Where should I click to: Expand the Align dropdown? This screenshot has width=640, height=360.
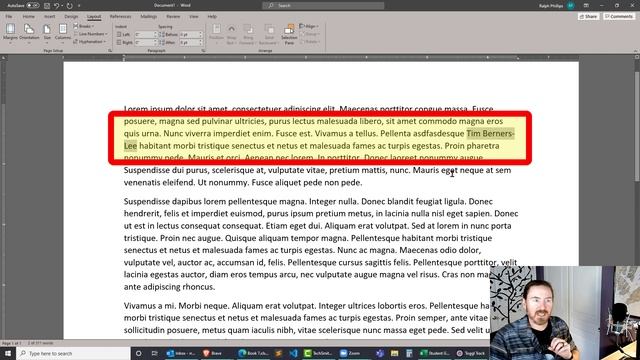click(309, 26)
